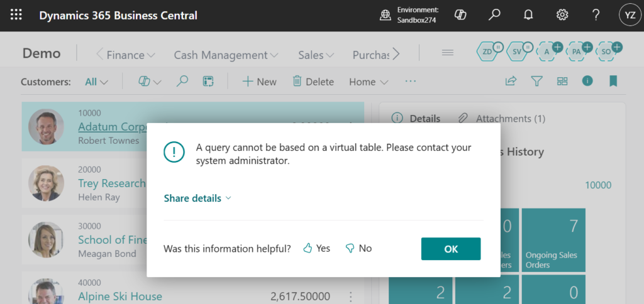Open the settings gear
This screenshot has width=644, height=304.
point(562,15)
